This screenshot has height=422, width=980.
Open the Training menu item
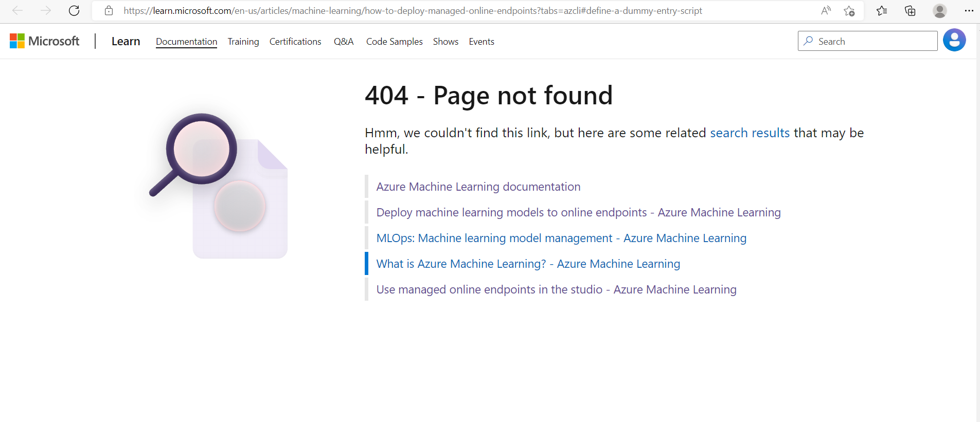[243, 42]
